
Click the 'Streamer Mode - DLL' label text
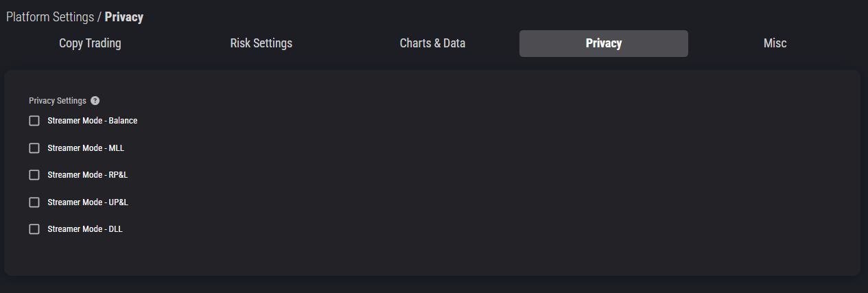[85, 229]
